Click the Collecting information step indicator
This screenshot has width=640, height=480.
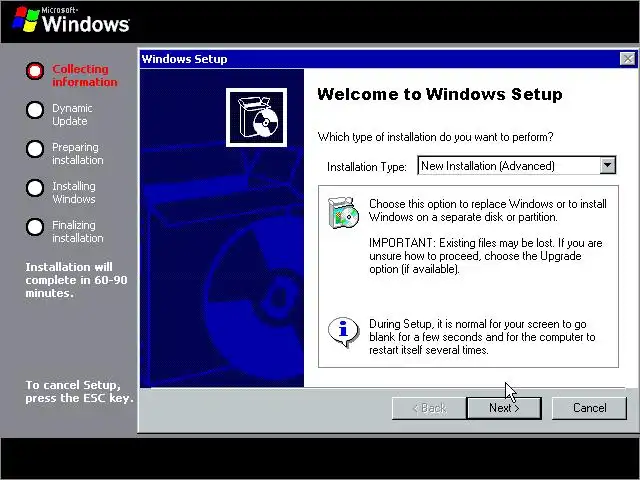35,71
